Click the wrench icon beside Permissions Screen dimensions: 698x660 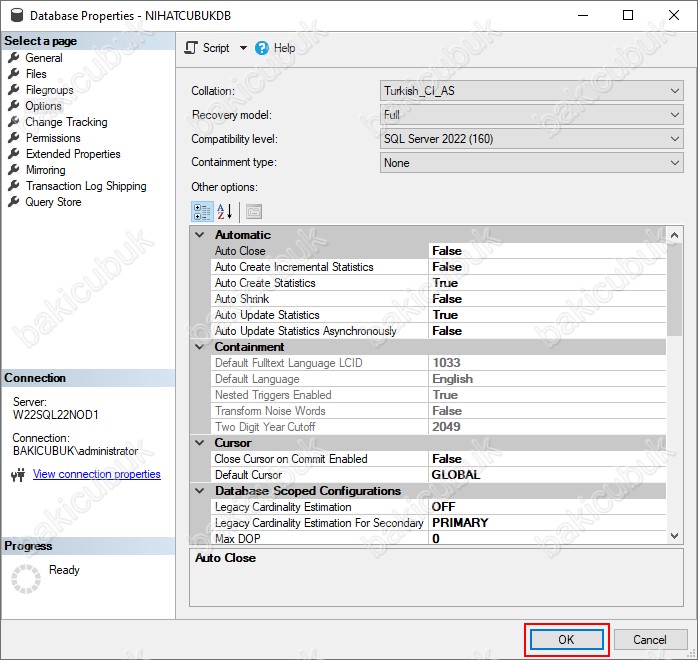14,138
